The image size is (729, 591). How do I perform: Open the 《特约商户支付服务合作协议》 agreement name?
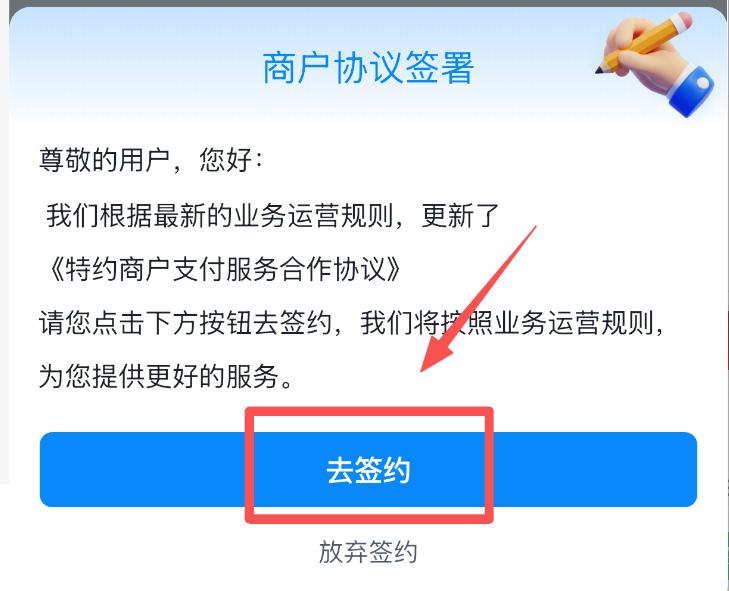pyautogui.click(x=224, y=269)
